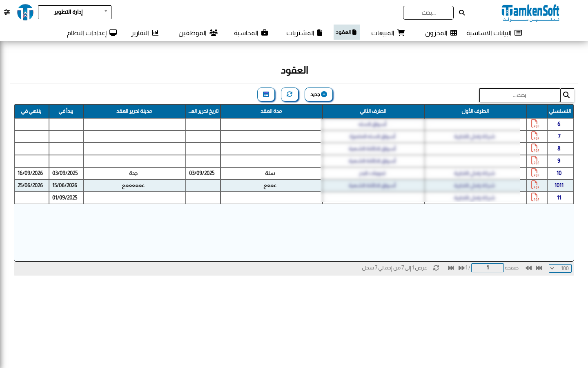Click the page number input field
The width and height of the screenshot is (588, 368).
(x=488, y=268)
